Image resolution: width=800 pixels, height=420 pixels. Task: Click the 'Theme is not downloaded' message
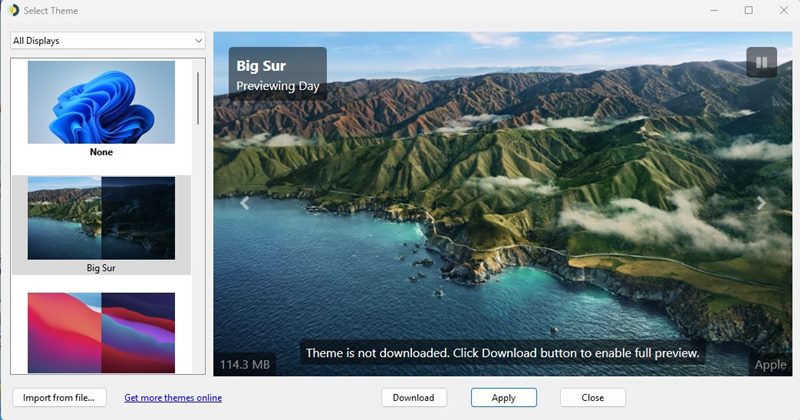503,353
